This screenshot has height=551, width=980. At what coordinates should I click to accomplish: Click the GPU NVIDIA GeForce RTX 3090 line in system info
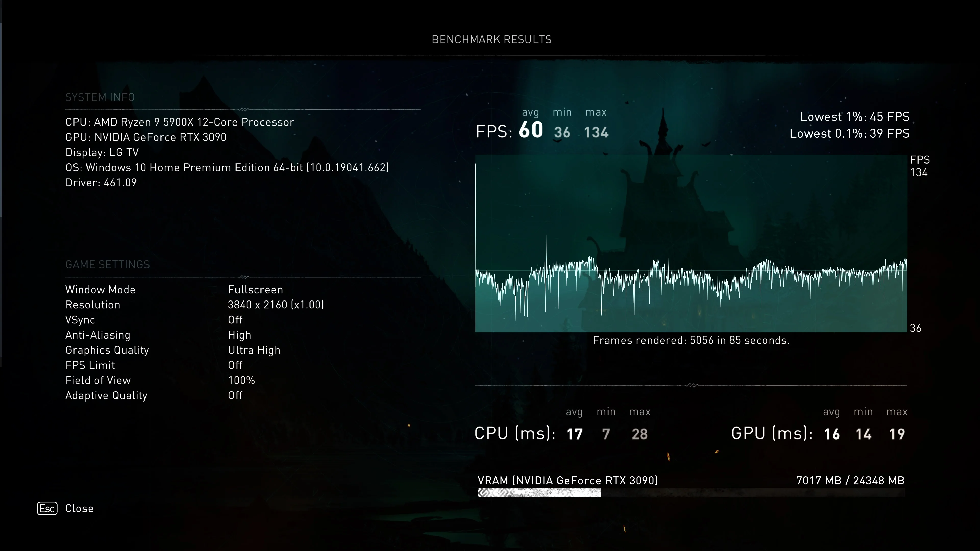tap(146, 137)
